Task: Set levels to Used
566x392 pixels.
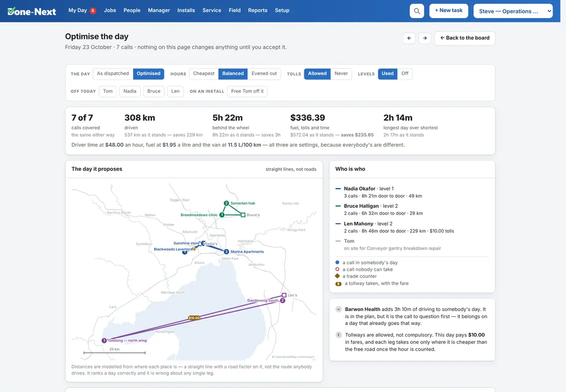Action: coord(388,74)
